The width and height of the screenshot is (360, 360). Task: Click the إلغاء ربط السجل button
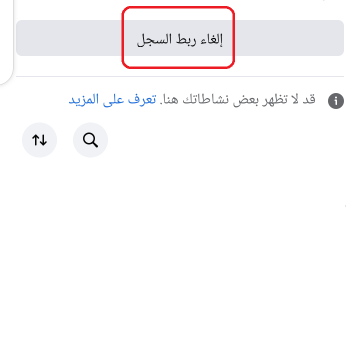pos(180,38)
